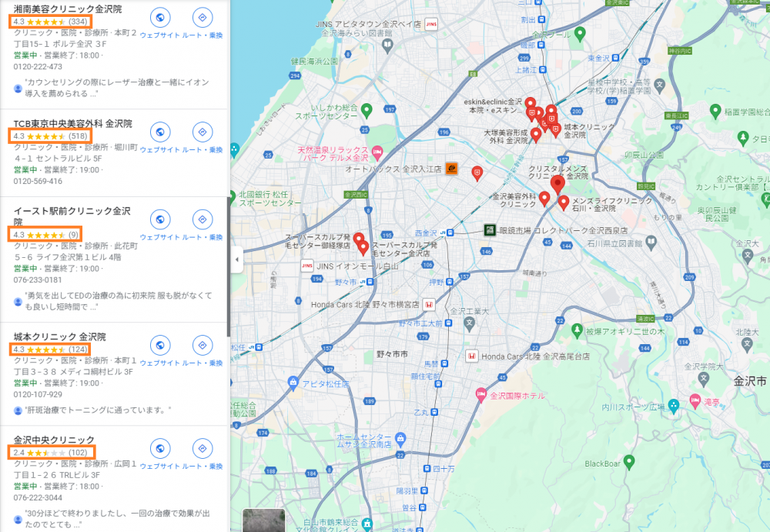The image size is (770, 532).
Task: Click 金沢プール green marker
Action: pyautogui.click(x=580, y=34)
